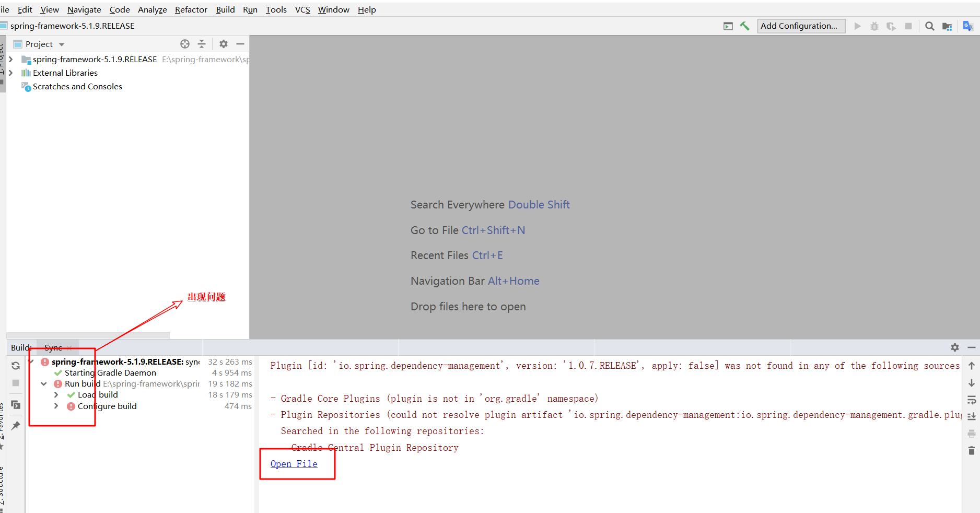
Task: Toggle the Pin Tab icon in Build panel
Action: [x=16, y=426]
